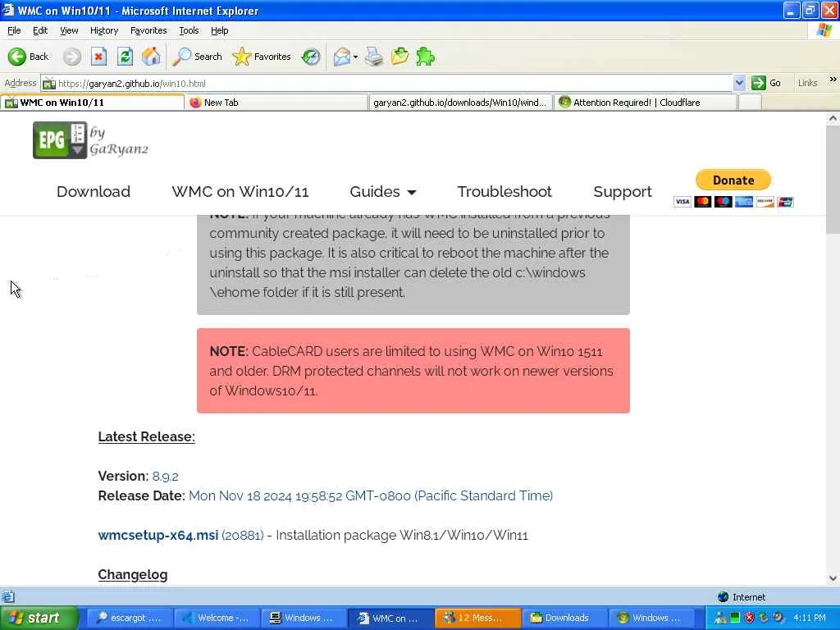
Task: Expand the Mail button dropdown arrow
Action: [x=356, y=57]
